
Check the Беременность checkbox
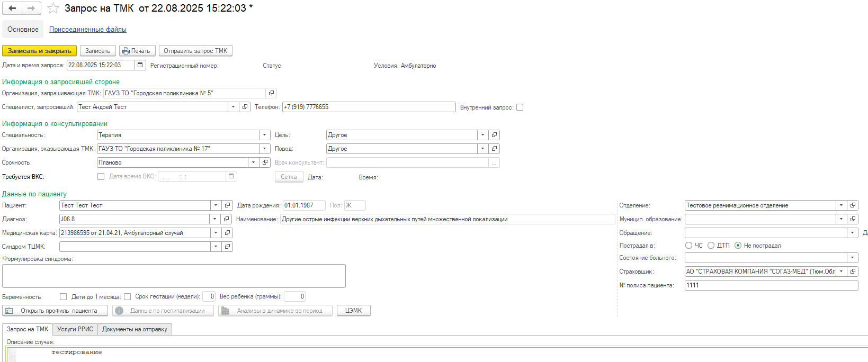tap(64, 297)
